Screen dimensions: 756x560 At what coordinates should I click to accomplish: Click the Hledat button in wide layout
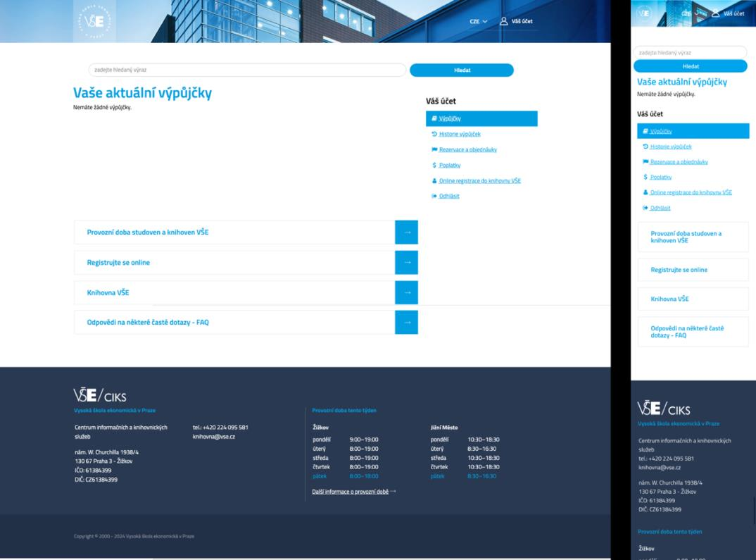[461, 70]
